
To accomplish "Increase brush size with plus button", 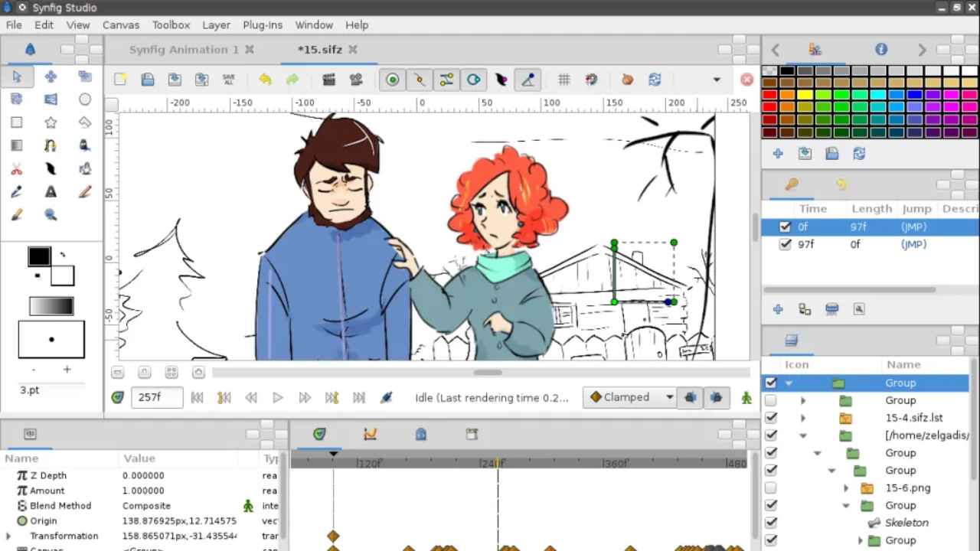I will 67,370.
